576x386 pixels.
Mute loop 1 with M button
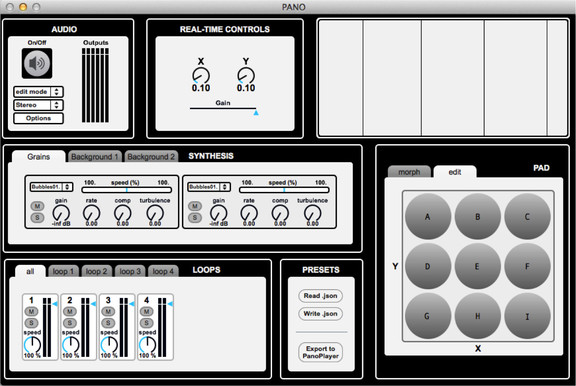point(31,311)
